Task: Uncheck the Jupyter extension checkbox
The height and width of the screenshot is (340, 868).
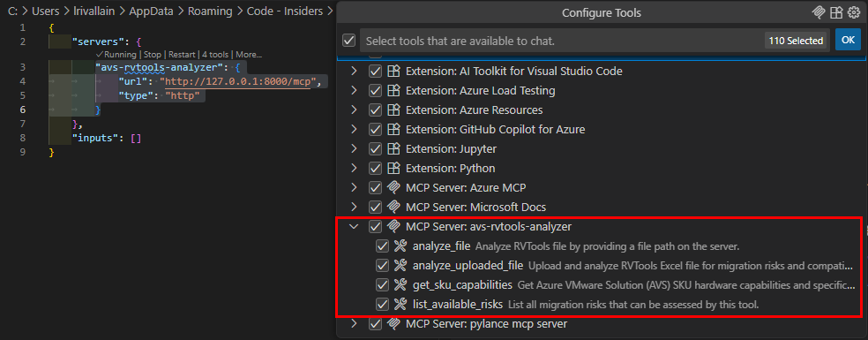Action: (x=375, y=148)
